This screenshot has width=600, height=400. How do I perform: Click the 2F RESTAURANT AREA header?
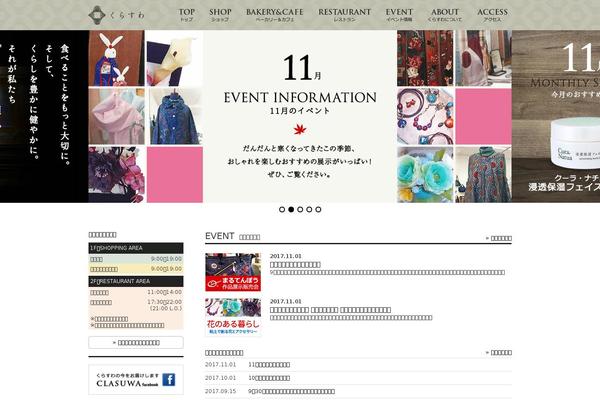136,281
